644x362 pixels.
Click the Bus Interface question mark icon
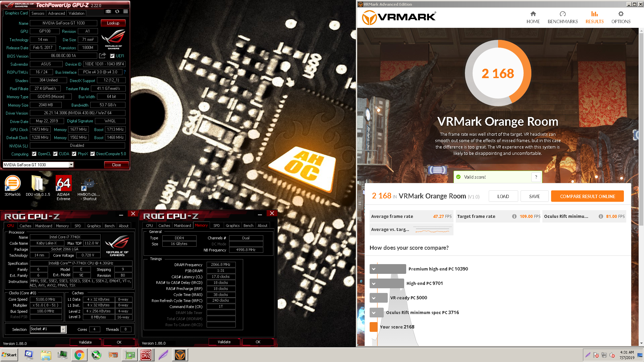[x=124, y=72]
